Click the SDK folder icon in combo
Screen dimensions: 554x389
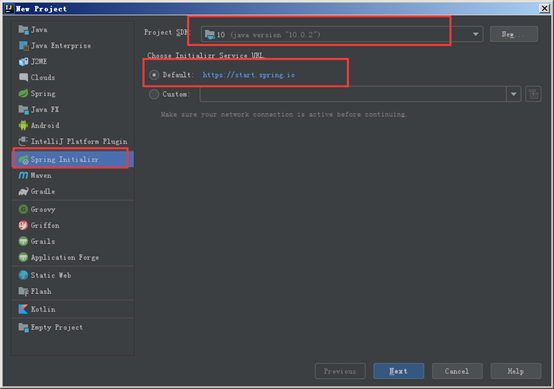pos(210,34)
